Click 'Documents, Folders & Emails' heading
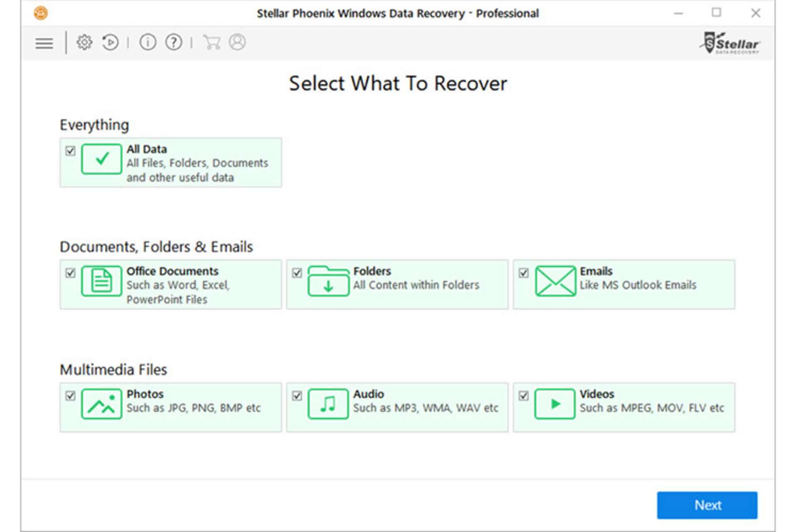The height and width of the screenshot is (532, 798). [x=156, y=247]
